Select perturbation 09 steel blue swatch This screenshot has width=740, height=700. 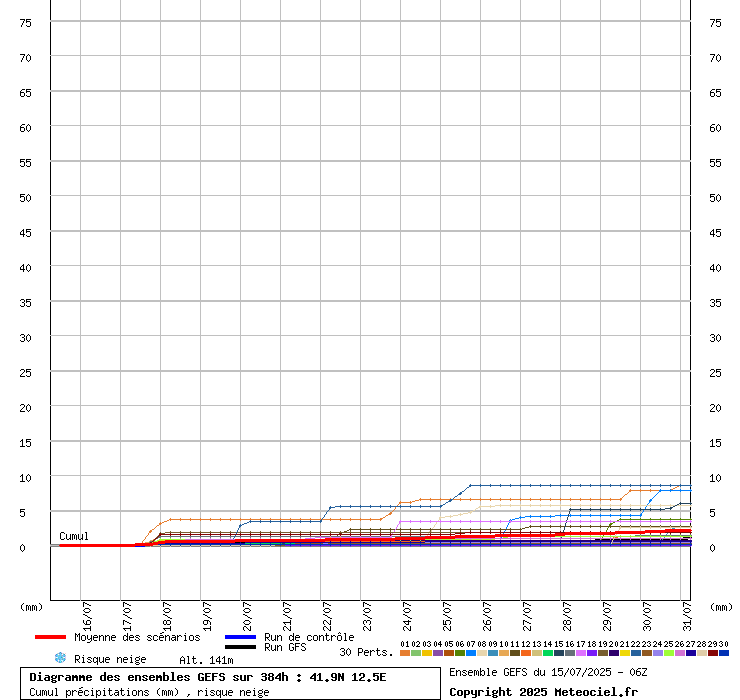pyautogui.click(x=493, y=653)
